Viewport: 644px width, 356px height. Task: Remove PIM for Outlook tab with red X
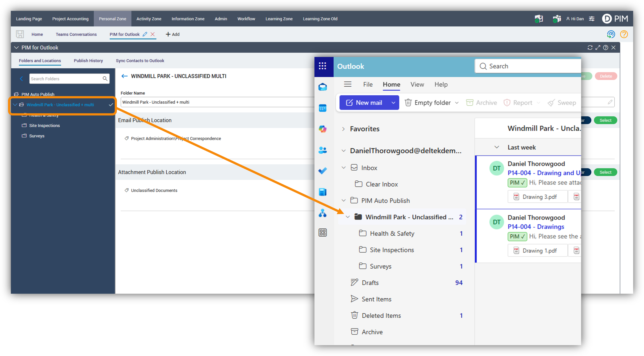[x=152, y=34]
